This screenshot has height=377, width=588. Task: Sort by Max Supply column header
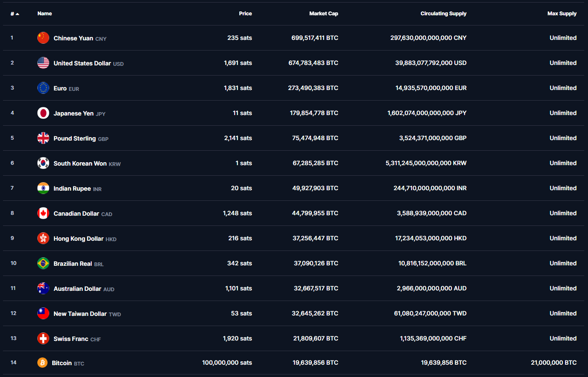562,14
